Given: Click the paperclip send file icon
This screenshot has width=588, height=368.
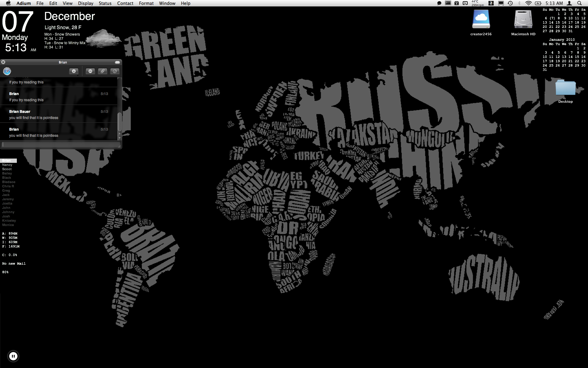Looking at the screenshot, I should pyautogui.click(x=103, y=71).
